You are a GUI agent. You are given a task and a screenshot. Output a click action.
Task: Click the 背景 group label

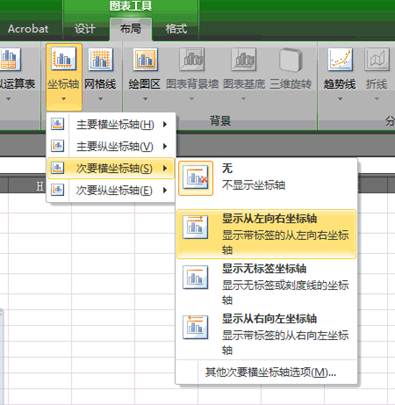220,121
